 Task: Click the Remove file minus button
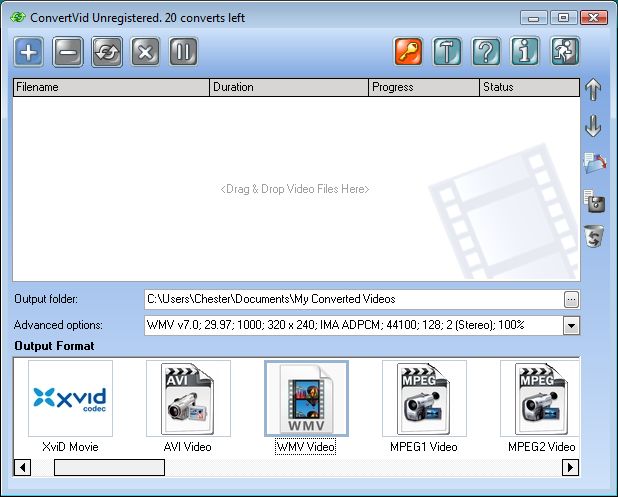[x=68, y=52]
